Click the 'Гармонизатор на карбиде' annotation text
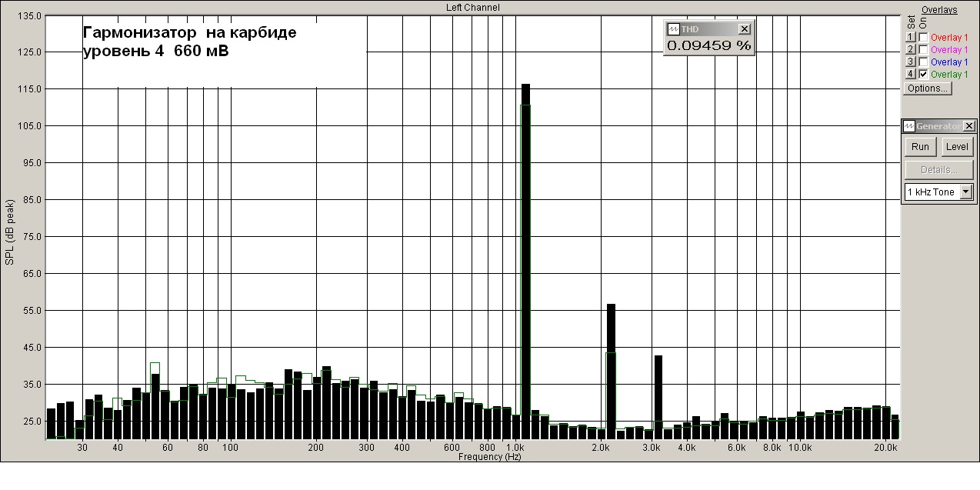 point(189,33)
